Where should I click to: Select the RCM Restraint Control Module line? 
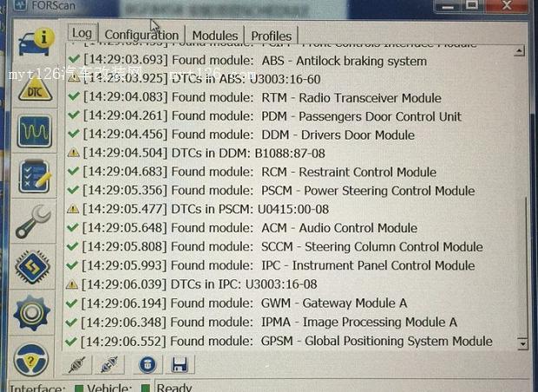[x=252, y=172]
